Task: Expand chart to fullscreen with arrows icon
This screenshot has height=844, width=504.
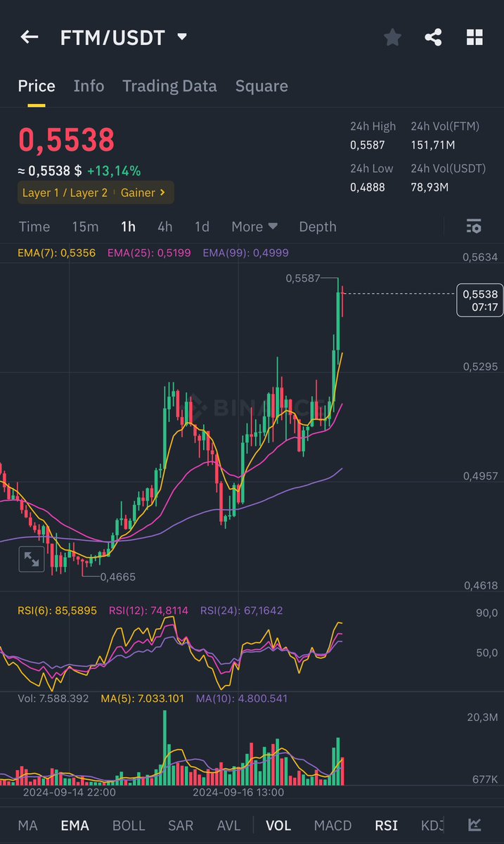Action: [x=32, y=559]
